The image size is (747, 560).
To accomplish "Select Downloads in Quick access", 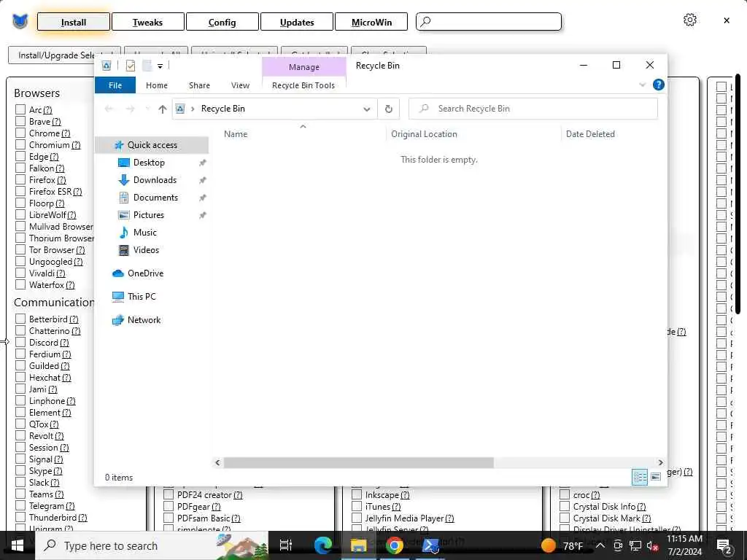I will pyautogui.click(x=155, y=180).
